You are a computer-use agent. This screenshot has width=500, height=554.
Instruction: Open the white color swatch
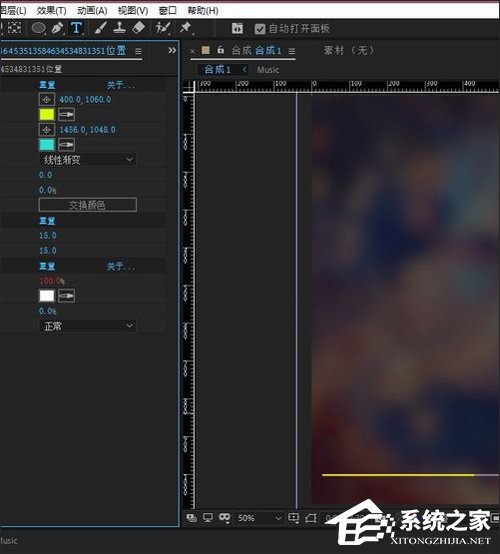tap(47, 296)
